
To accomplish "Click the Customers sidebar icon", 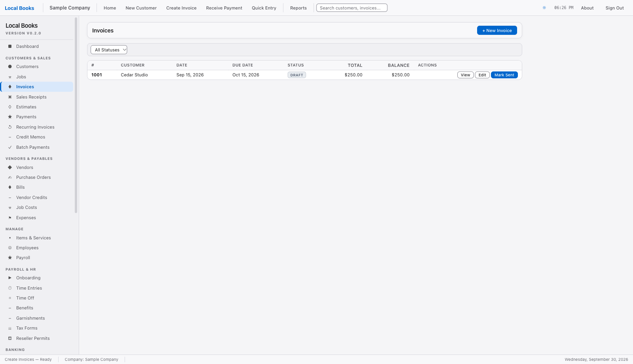I will 10,66.
